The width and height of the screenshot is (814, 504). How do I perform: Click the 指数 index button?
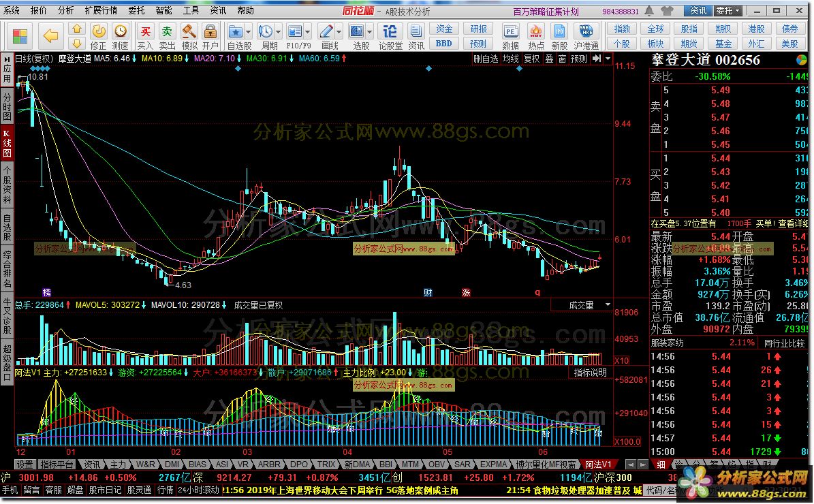[x=622, y=29]
